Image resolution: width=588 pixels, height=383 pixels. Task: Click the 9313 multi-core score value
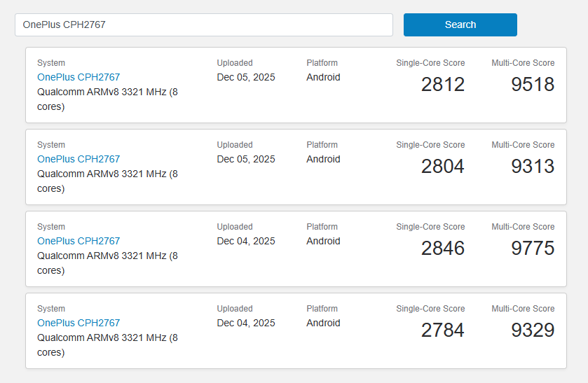533,167
